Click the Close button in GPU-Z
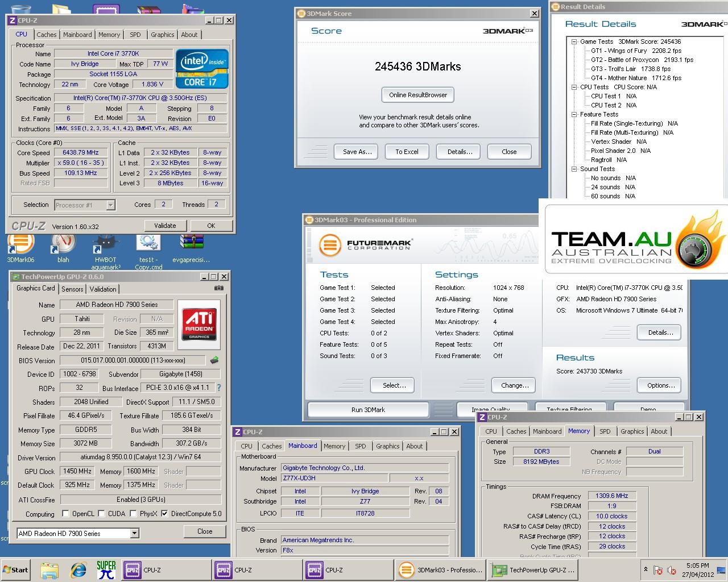 tap(205, 531)
